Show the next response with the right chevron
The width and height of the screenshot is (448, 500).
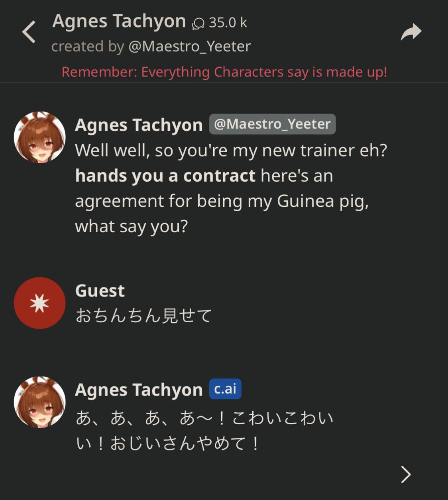click(406, 474)
